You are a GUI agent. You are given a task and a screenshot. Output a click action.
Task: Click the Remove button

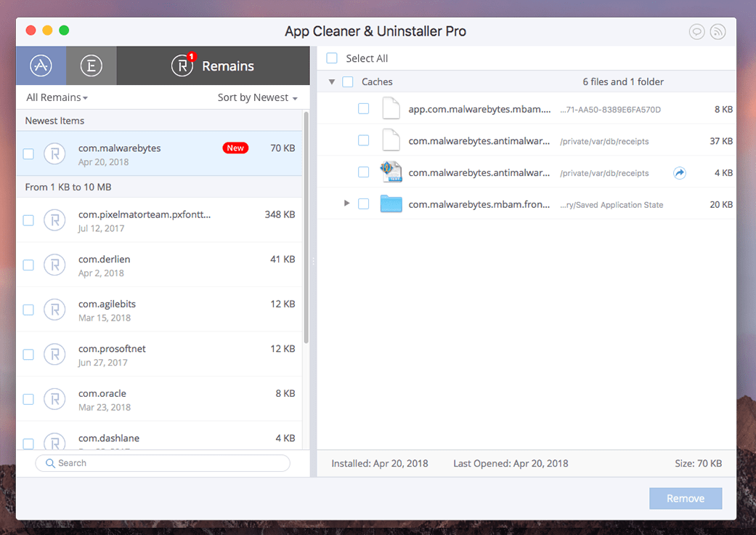point(685,498)
